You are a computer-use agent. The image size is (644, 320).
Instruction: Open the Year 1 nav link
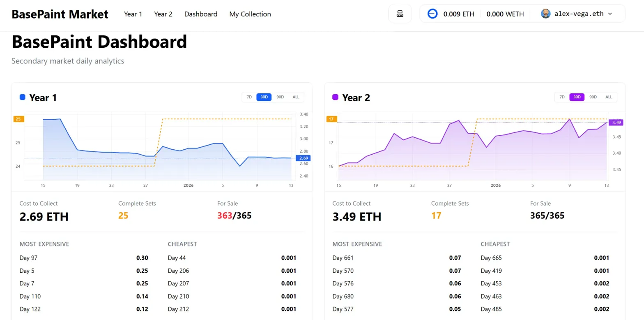pos(133,14)
